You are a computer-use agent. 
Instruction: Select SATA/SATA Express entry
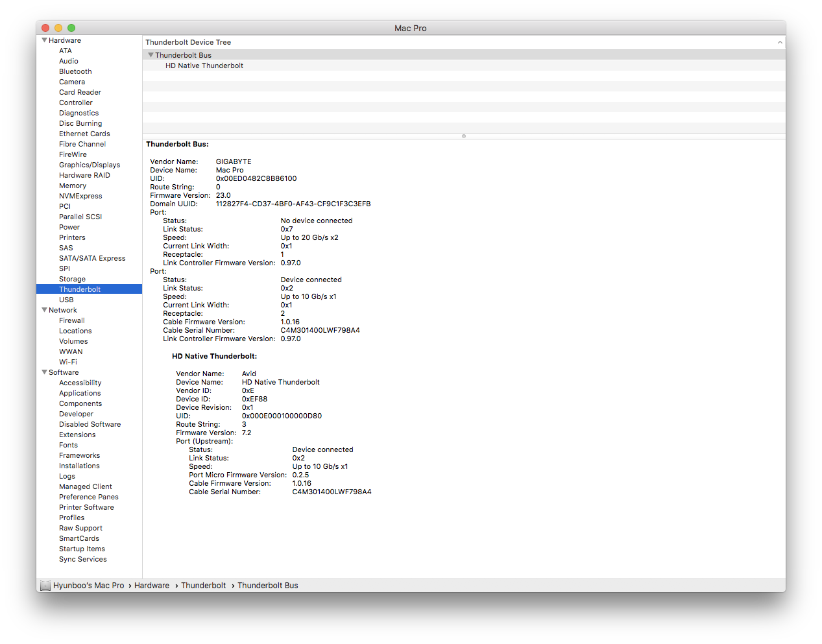[92, 258]
